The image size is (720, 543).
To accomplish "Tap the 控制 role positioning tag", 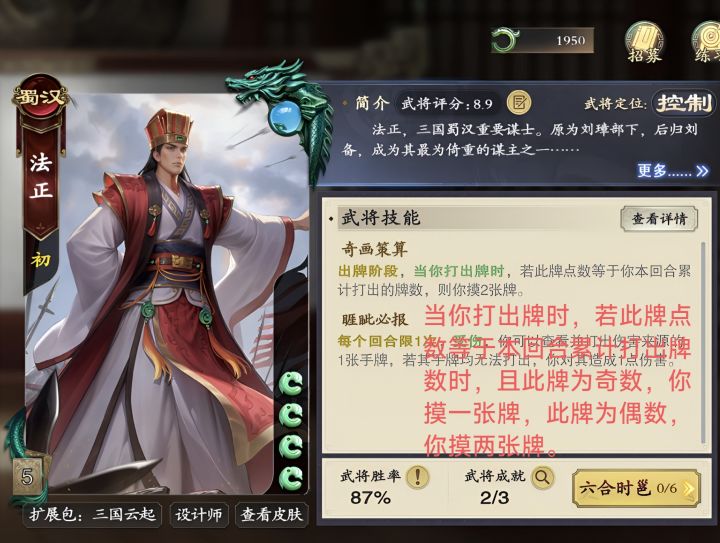I will tap(684, 103).
